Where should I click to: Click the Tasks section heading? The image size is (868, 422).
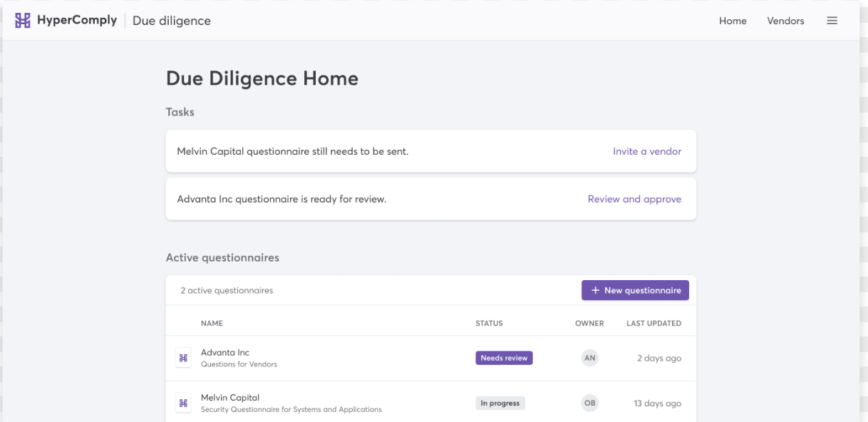click(180, 112)
